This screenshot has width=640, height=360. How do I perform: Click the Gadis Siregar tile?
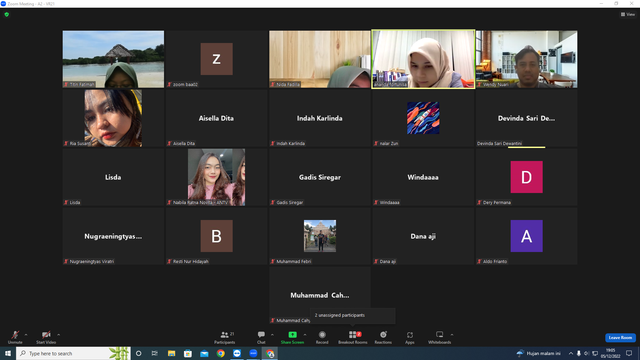(x=320, y=177)
